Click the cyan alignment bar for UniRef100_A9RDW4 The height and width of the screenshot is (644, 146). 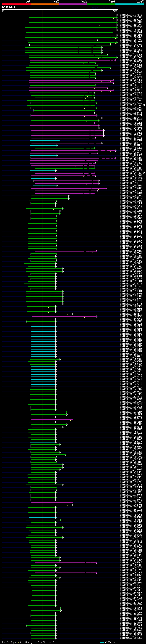tap(45, 140)
